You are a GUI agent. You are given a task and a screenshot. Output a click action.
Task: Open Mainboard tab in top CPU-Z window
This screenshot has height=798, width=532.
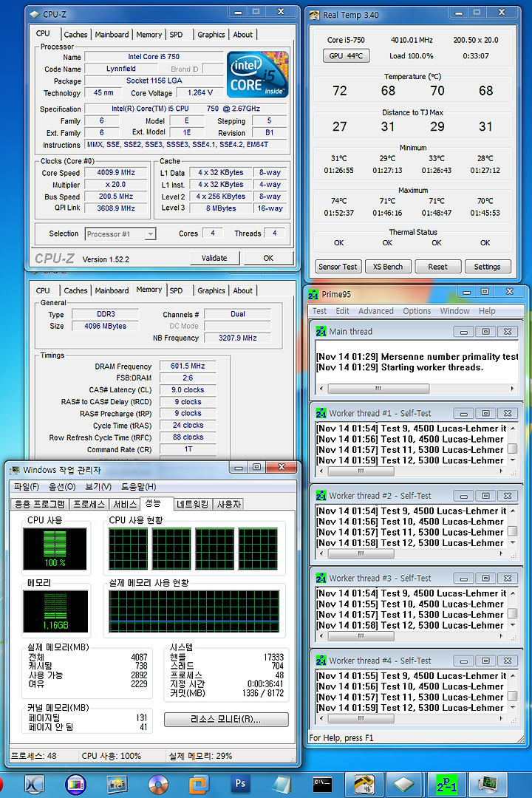click(112, 35)
